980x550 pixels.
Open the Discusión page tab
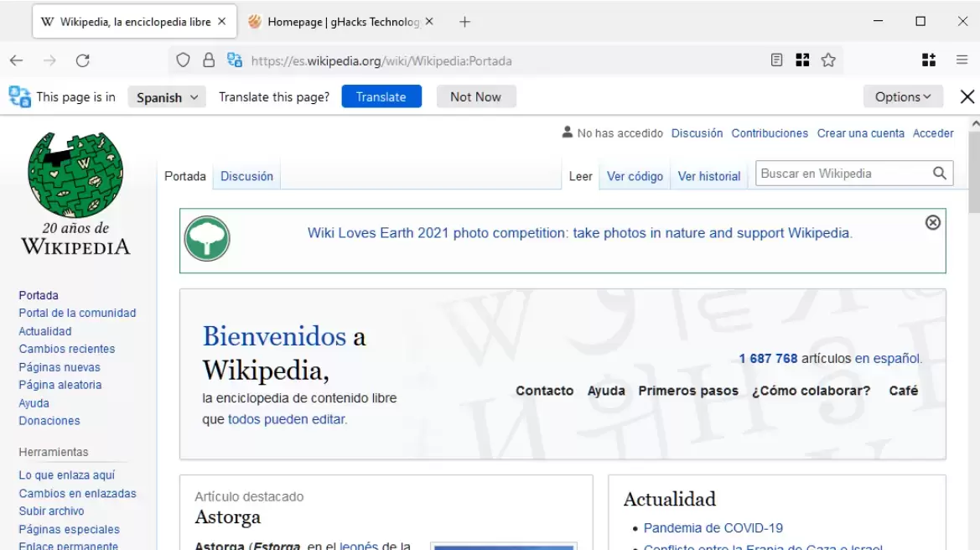coord(246,176)
